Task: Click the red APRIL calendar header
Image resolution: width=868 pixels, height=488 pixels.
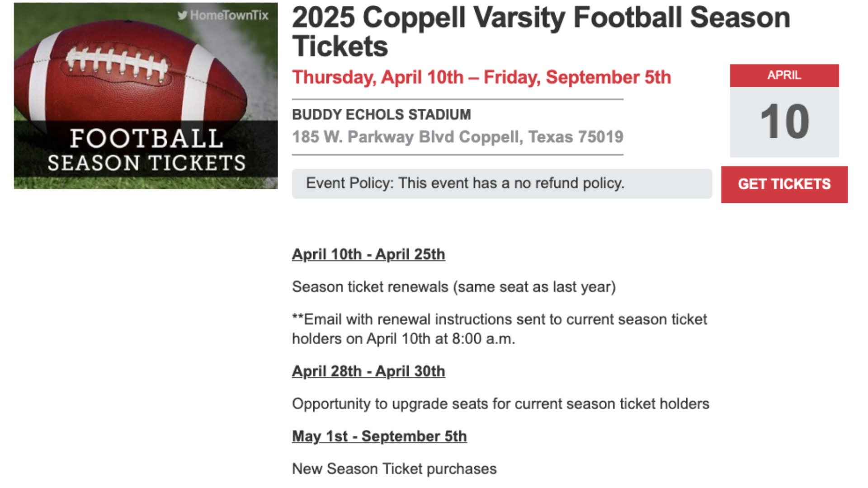Action: [784, 75]
